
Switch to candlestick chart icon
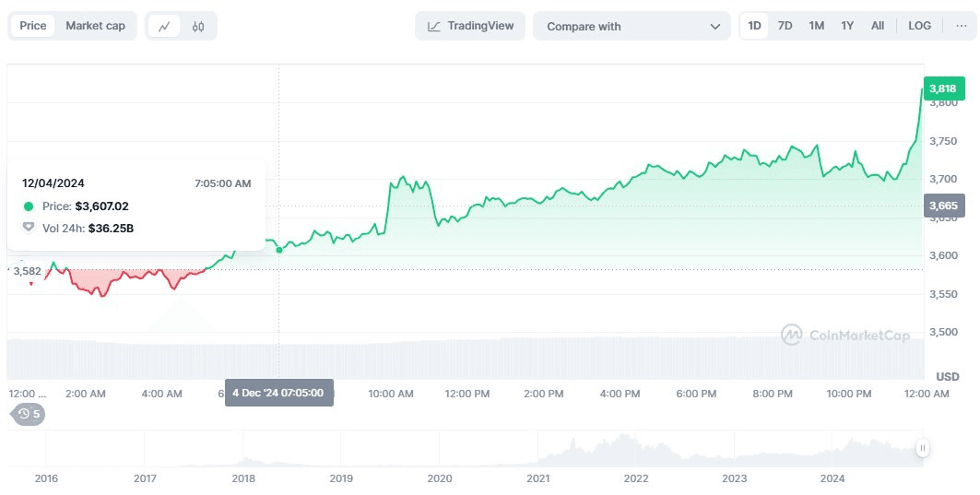pos(198,26)
